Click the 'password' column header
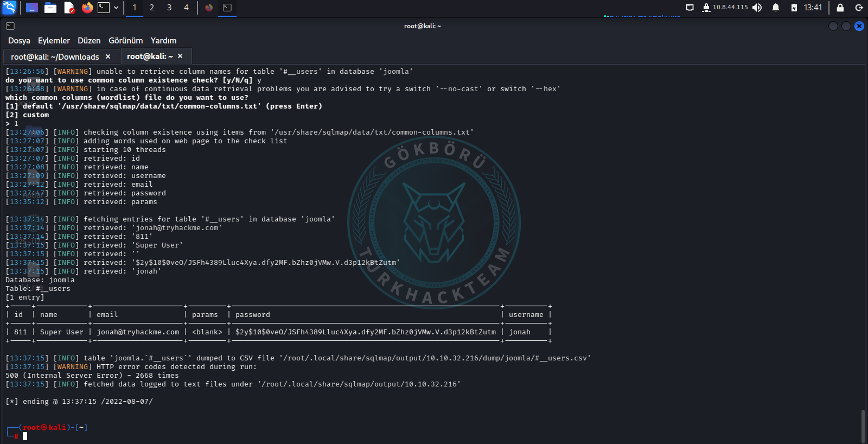868x444 pixels. coord(253,315)
